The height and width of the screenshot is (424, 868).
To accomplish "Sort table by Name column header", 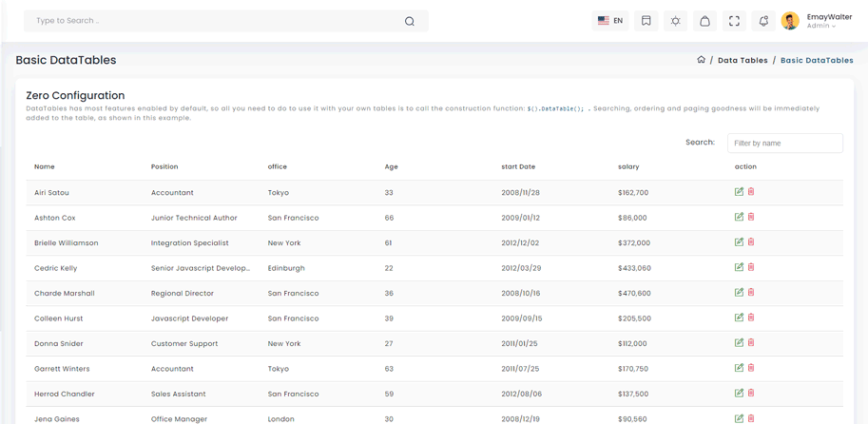I will [45, 167].
